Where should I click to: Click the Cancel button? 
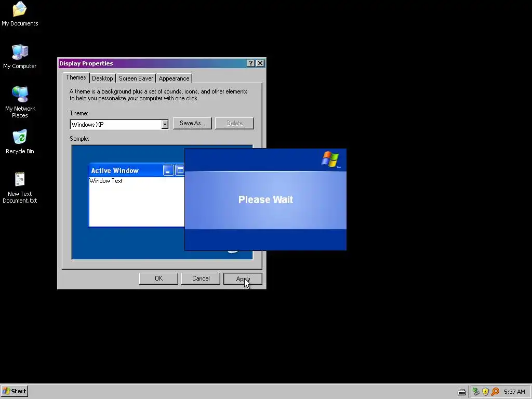[201, 278]
